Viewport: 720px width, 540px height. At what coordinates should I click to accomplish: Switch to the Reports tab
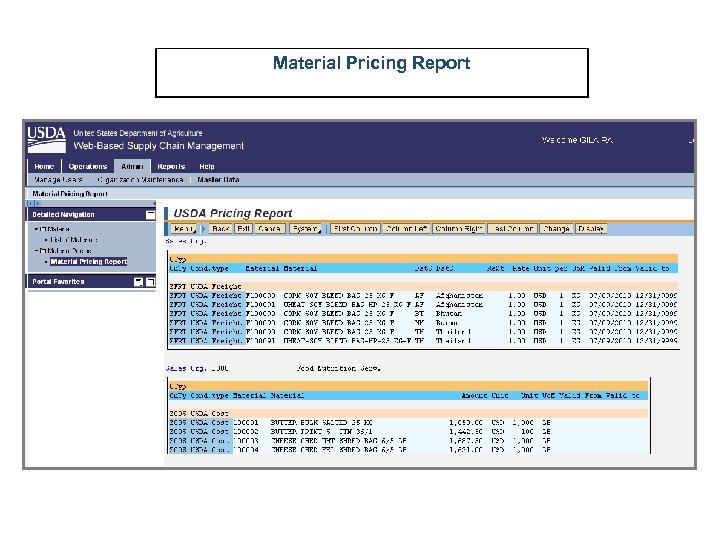tap(171, 166)
